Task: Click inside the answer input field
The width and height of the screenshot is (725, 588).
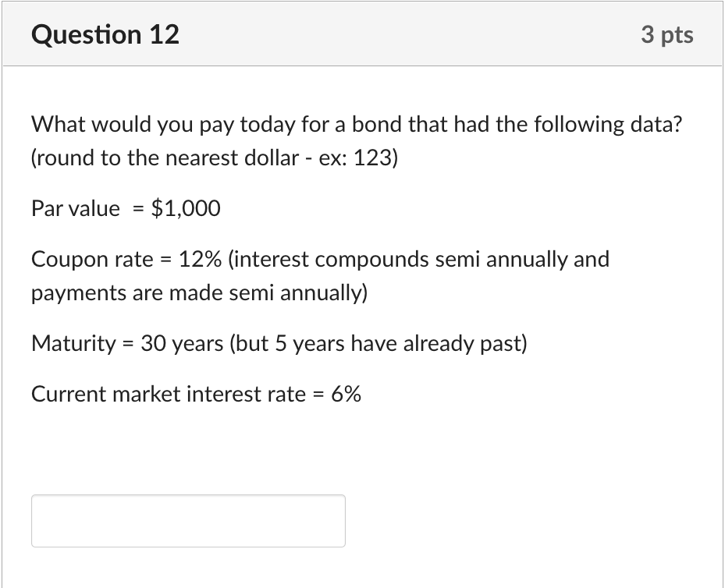Action: [187, 521]
